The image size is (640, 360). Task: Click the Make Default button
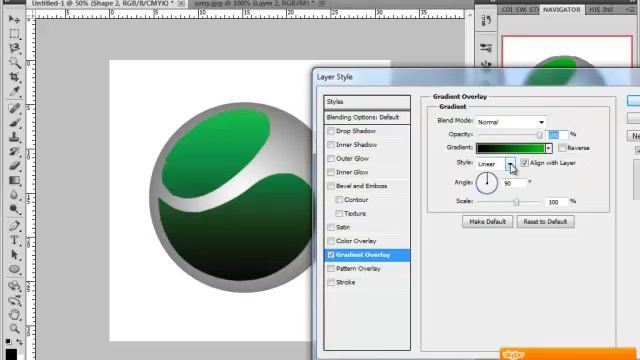[x=487, y=222]
